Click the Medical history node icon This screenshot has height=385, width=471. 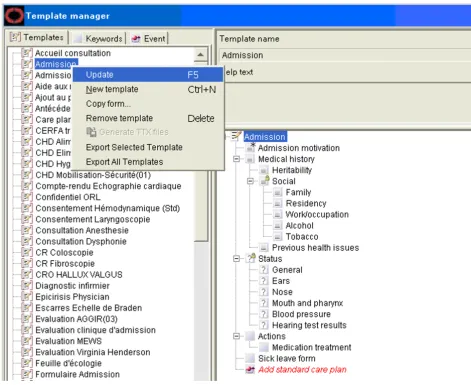pos(250,159)
